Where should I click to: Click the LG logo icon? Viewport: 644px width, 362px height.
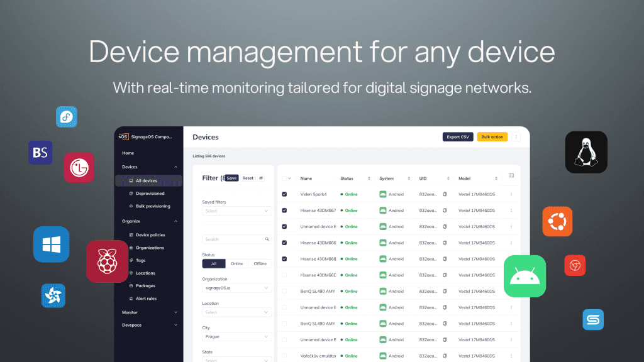79,167
